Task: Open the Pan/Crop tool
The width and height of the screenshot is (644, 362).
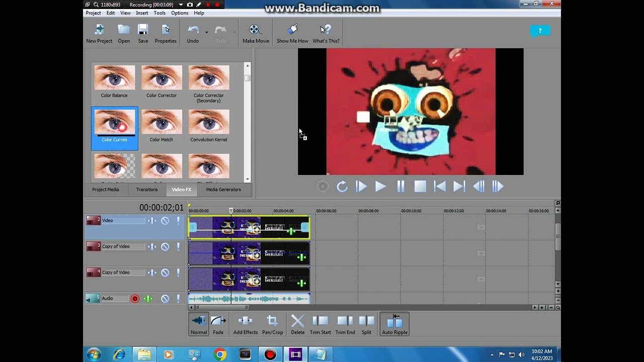Action: click(272, 324)
